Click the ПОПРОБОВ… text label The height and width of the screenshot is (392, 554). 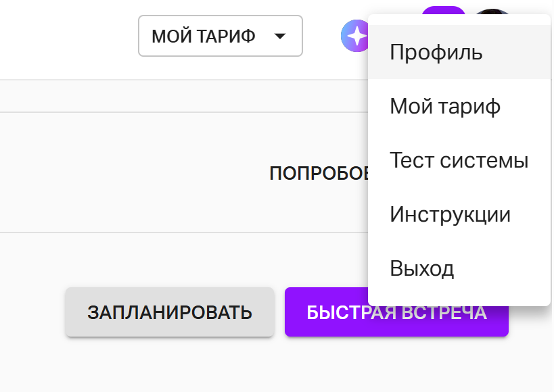[x=319, y=174]
